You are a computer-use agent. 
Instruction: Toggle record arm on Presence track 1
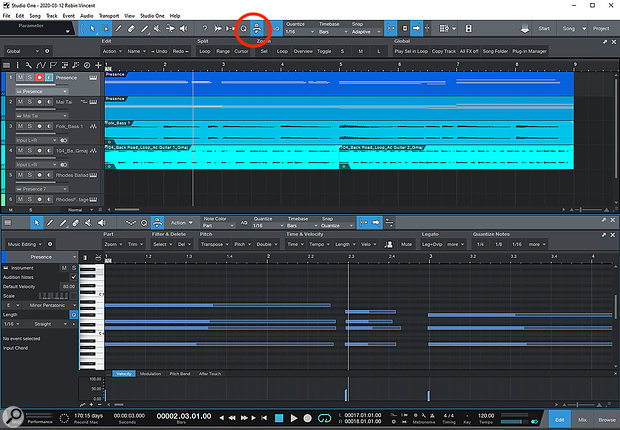pyautogui.click(x=39, y=78)
